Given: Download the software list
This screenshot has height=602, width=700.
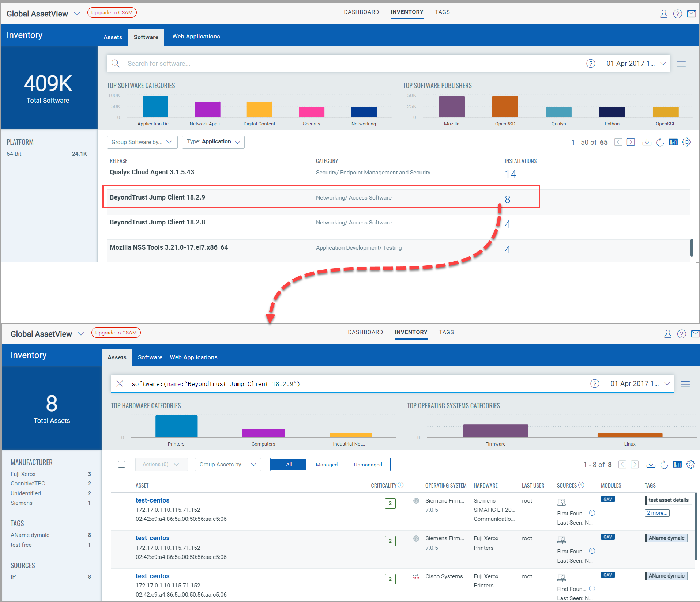Looking at the screenshot, I should pyautogui.click(x=647, y=142).
